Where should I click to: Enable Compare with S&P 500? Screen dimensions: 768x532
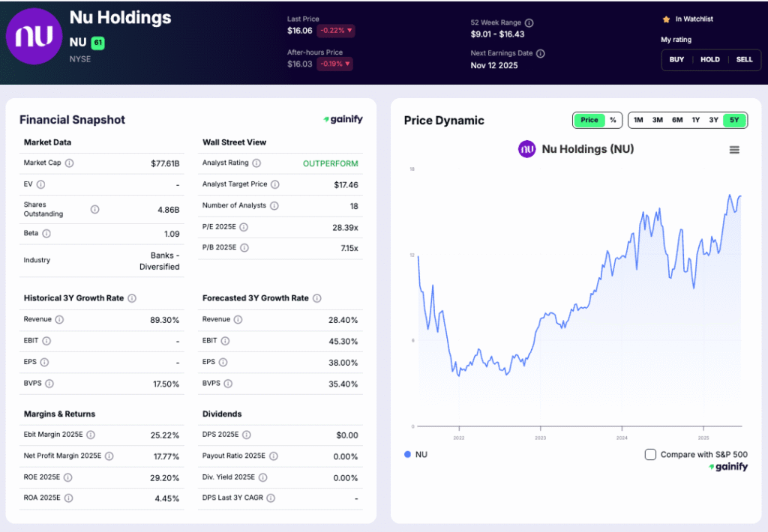tap(650, 454)
